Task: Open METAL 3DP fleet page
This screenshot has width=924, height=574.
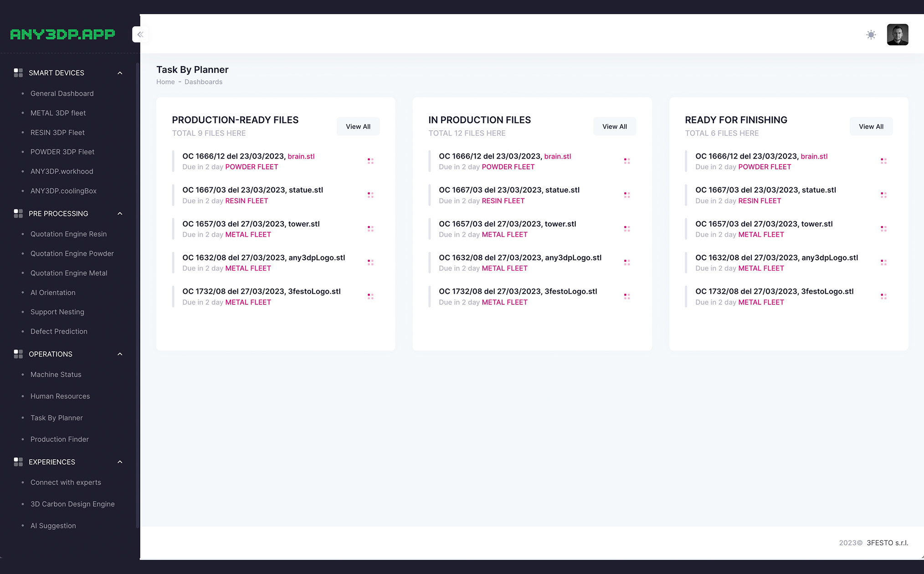Action: pos(58,113)
